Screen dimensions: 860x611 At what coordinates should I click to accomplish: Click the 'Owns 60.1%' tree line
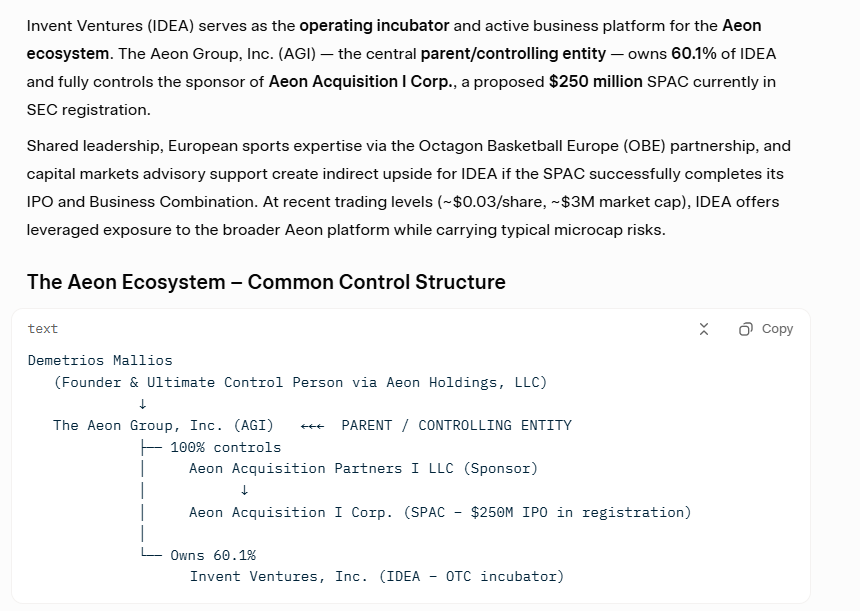tap(213, 555)
